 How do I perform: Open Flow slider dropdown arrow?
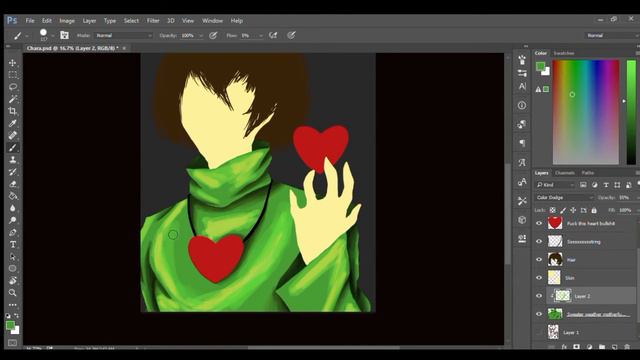[x=260, y=36]
